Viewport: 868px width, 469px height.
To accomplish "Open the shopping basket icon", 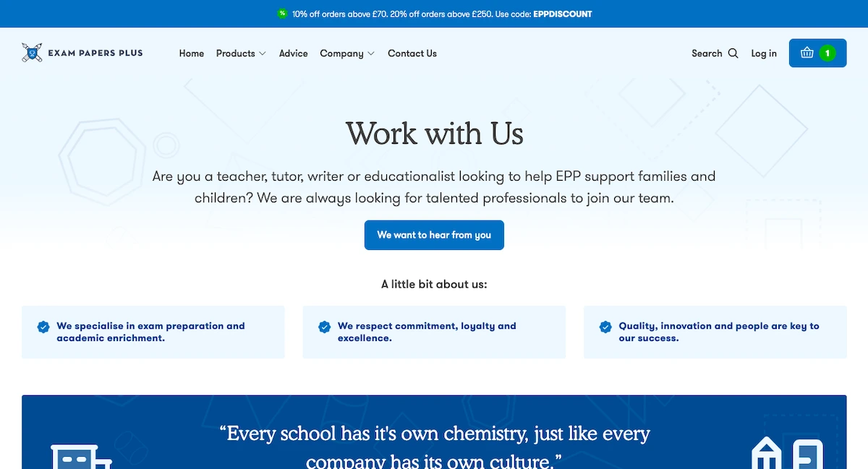I will [807, 53].
